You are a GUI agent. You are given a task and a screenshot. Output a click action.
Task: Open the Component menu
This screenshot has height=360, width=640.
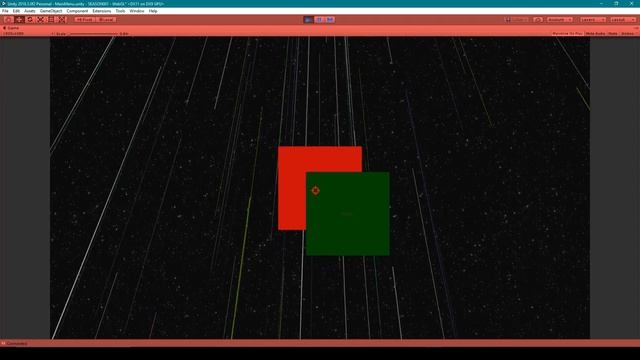tap(77, 11)
